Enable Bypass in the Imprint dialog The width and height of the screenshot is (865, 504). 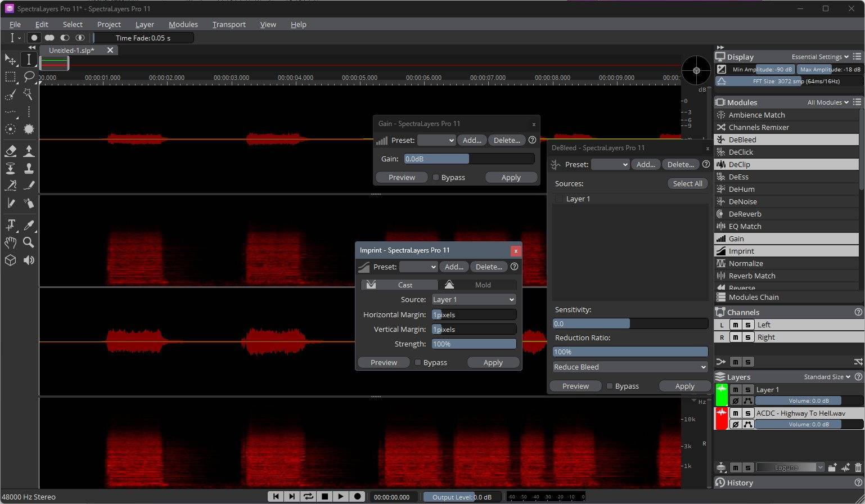[418, 363]
